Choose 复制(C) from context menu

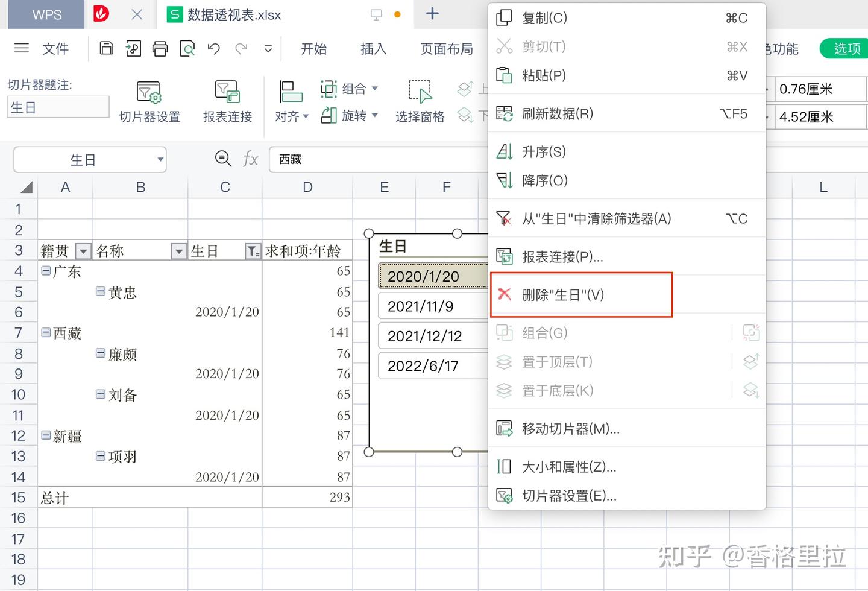pos(627,18)
